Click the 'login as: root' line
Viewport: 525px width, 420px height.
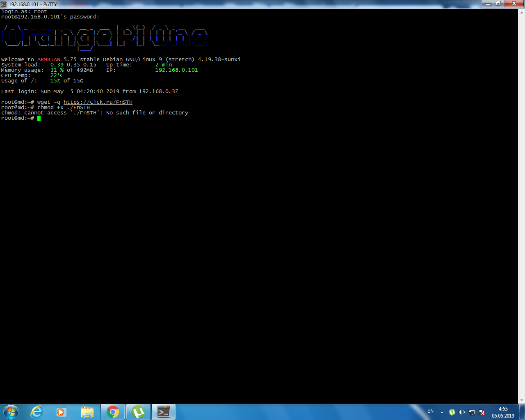(x=24, y=11)
